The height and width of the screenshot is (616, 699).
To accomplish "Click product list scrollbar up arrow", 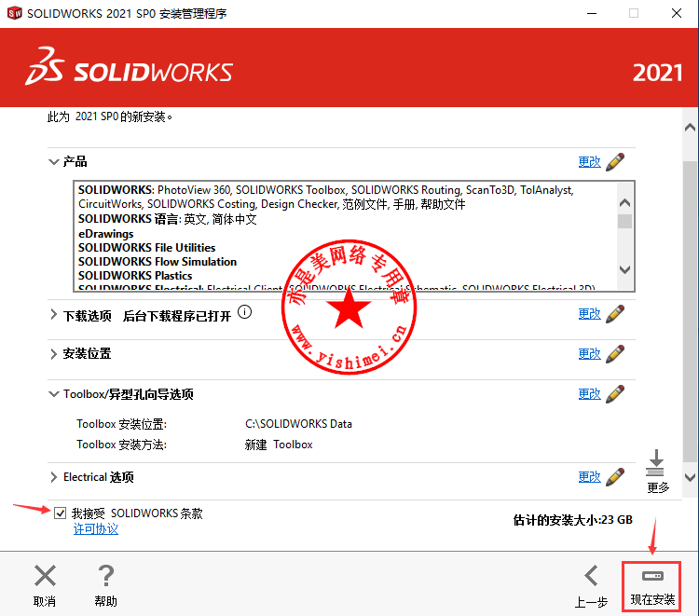I will 624,203.
